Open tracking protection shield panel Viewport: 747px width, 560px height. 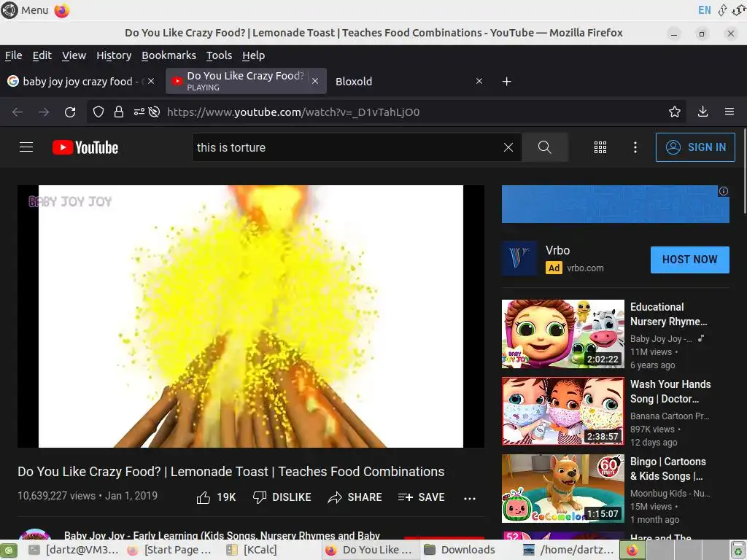pos(98,112)
